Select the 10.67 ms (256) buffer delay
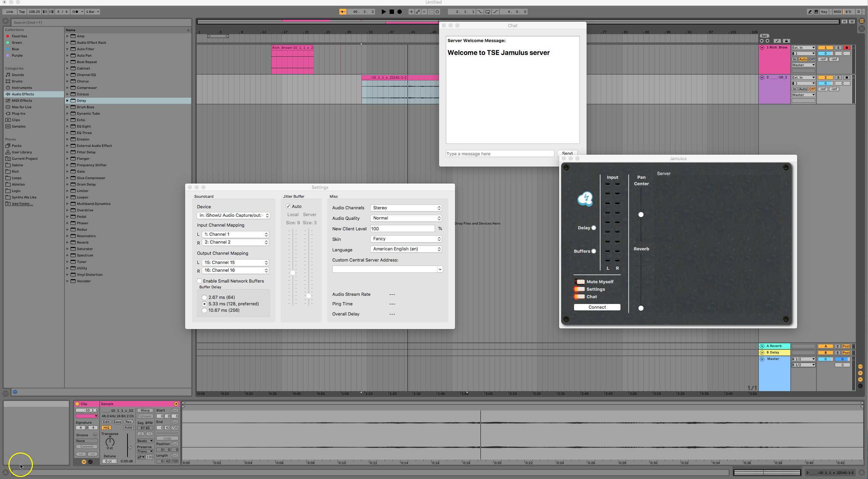This screenshot has width=868, height=479. tap(204, 310)
